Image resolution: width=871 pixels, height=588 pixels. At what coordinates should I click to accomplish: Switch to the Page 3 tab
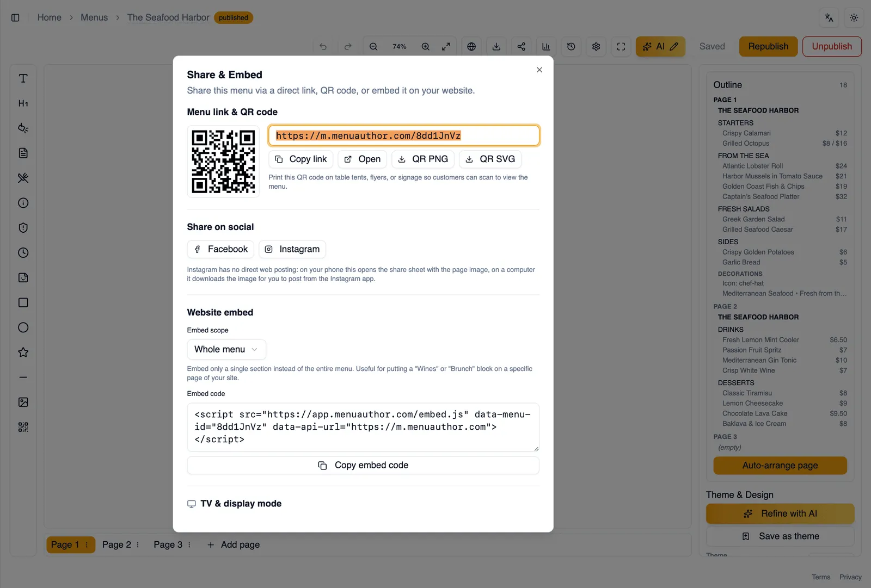tap(168, 544)
